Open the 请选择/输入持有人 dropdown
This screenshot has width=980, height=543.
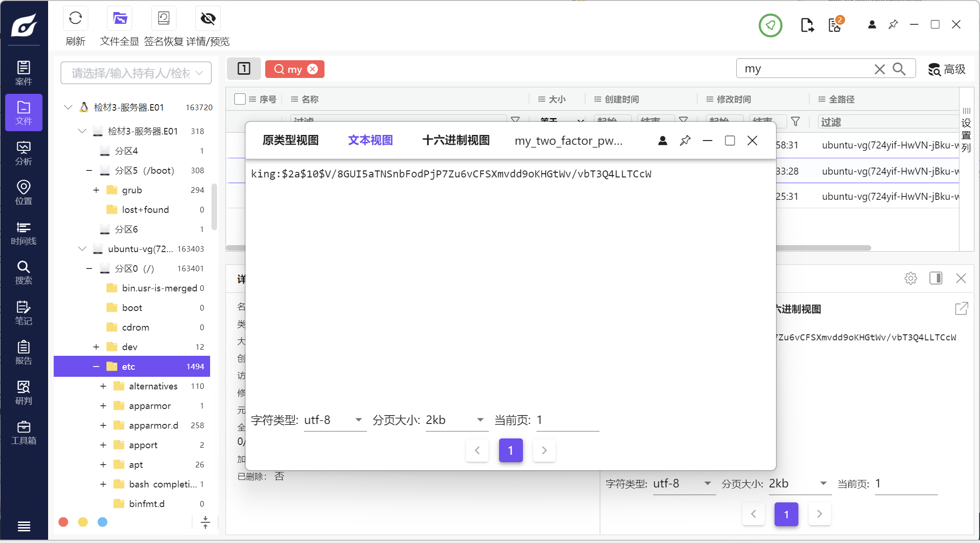point(136,73)
